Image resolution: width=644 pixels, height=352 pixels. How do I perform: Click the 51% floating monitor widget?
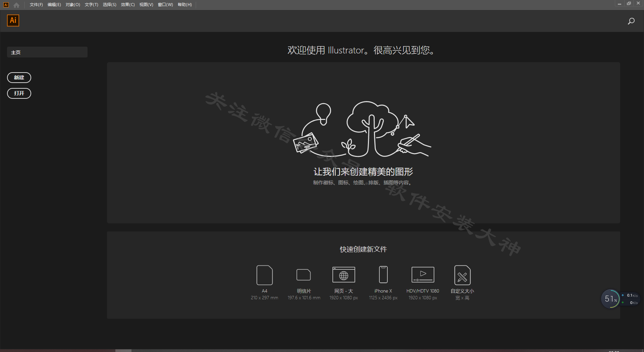click(610, 299)
